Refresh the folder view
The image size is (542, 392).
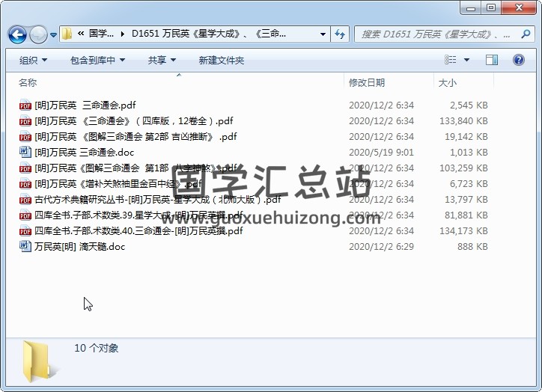click(340, 34)
